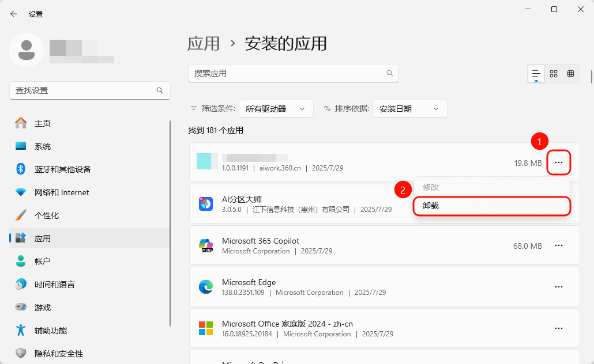Screen dimensions: 594x364
Task: Click the magnifier in 搜索应用 box
Action: coord(389,73)
